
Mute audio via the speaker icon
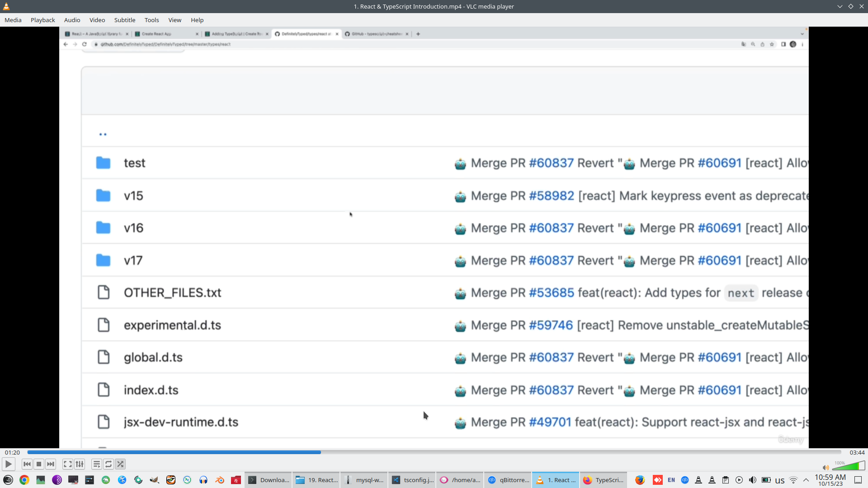coord(826,468)
